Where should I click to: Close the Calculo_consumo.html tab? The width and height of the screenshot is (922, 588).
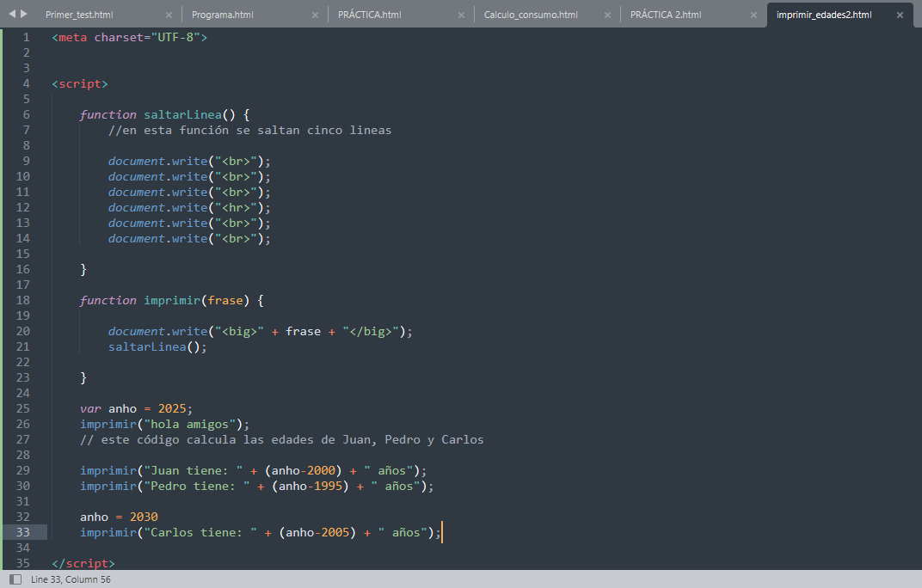tap(607, 15)
